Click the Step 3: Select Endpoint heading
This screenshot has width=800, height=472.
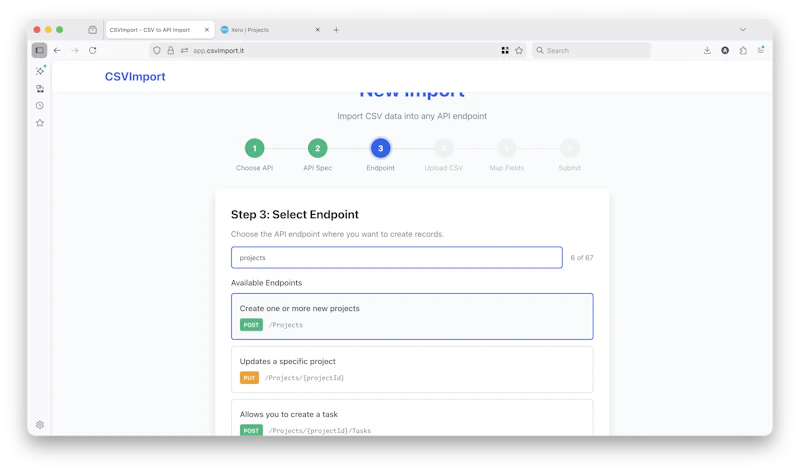pyautogui.click(x=295, y=214)
